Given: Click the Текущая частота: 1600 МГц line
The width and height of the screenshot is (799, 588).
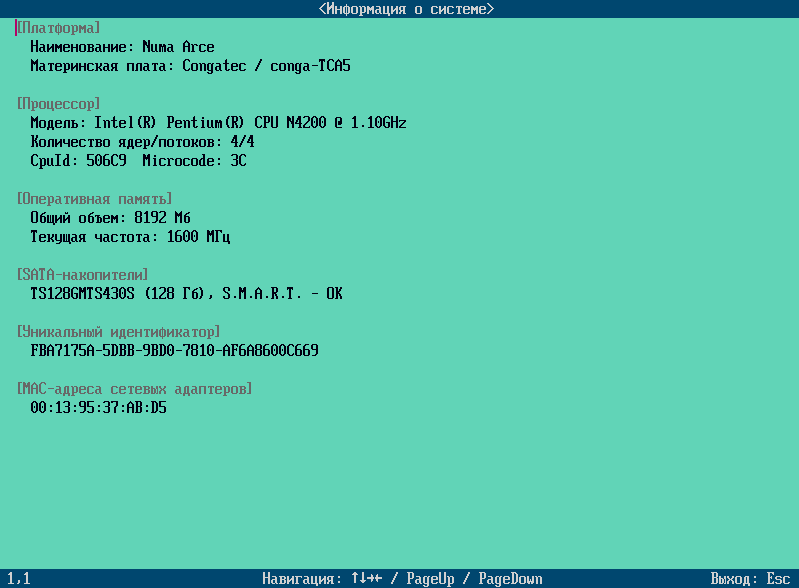Looking at the screenshot, I should 130,237.
